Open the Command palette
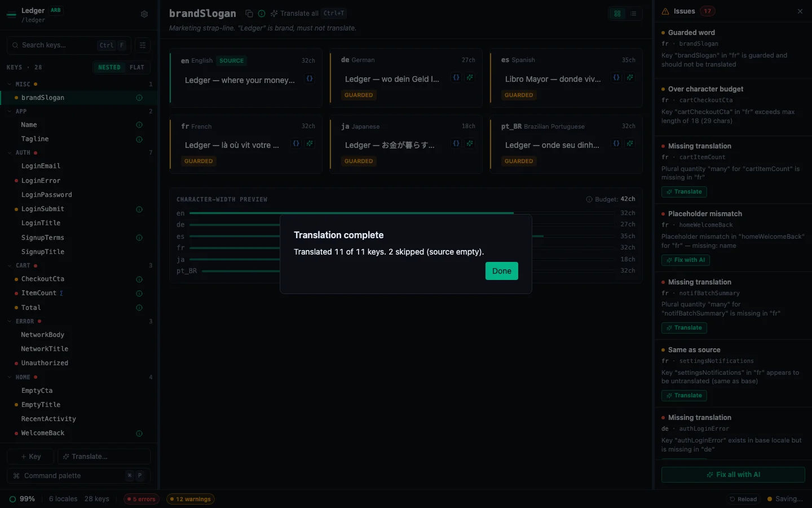 [78, 476]
